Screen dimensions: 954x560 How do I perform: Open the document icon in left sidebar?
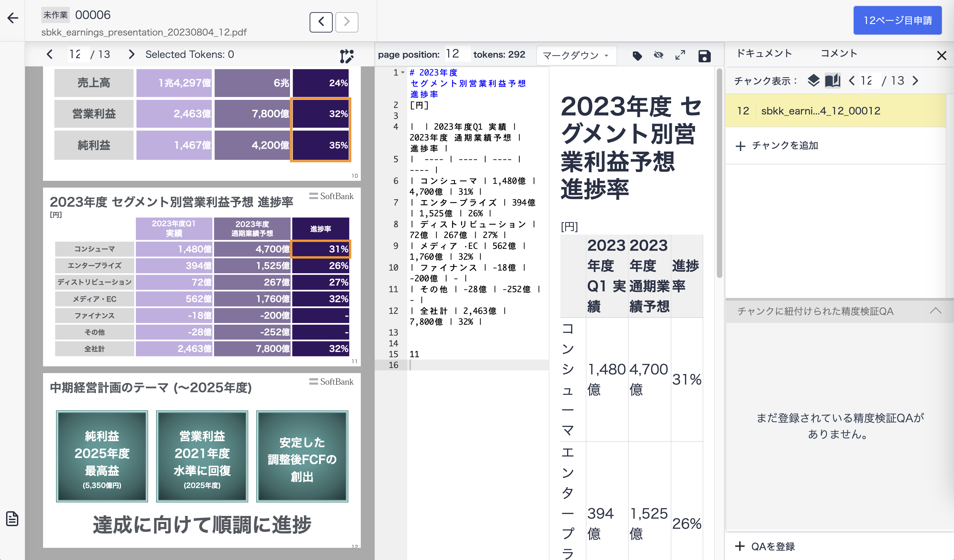point(12,519)
